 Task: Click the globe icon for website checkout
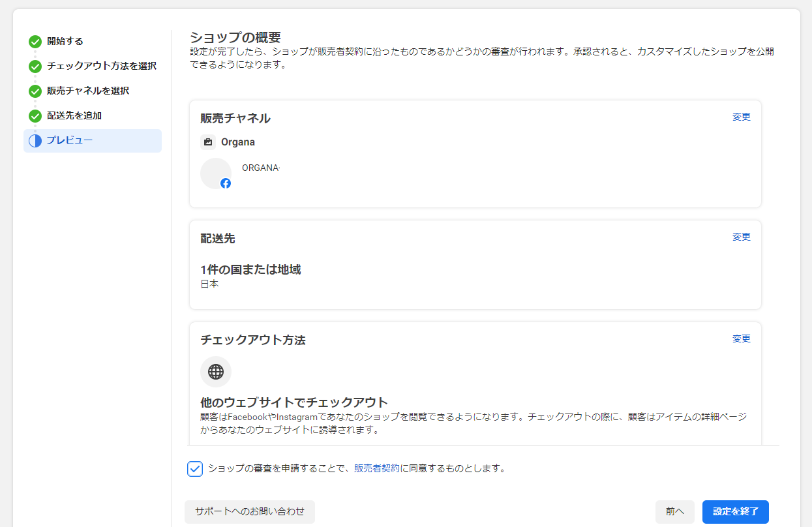tap(216, 372)
